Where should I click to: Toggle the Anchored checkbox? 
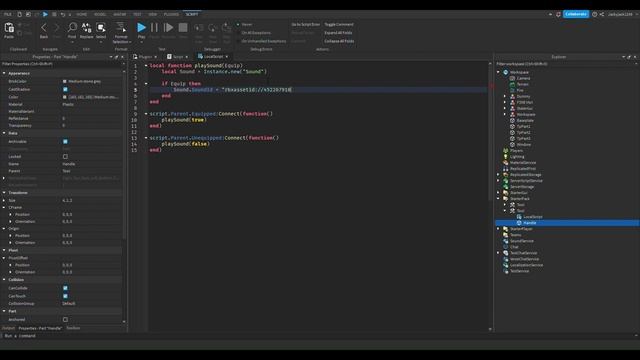click(x=65, y=320)
